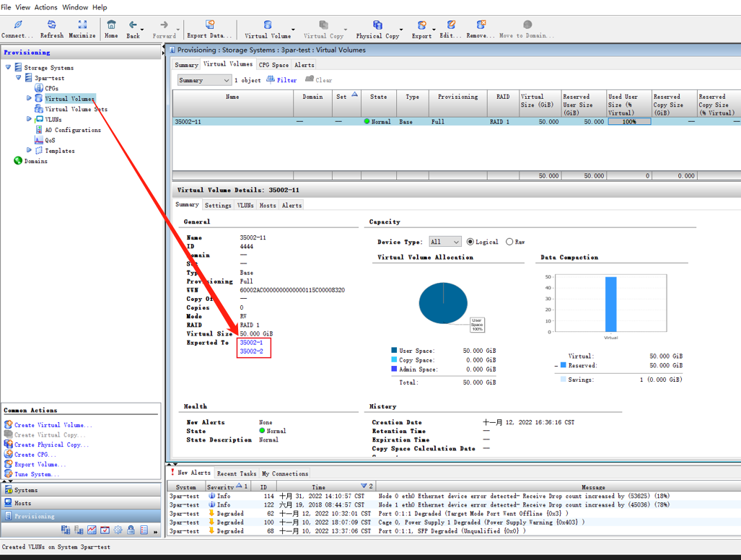This screenshot has width=741, height=560.
Task: Click the Refresh toolbar icon
Action: point(51,25)
